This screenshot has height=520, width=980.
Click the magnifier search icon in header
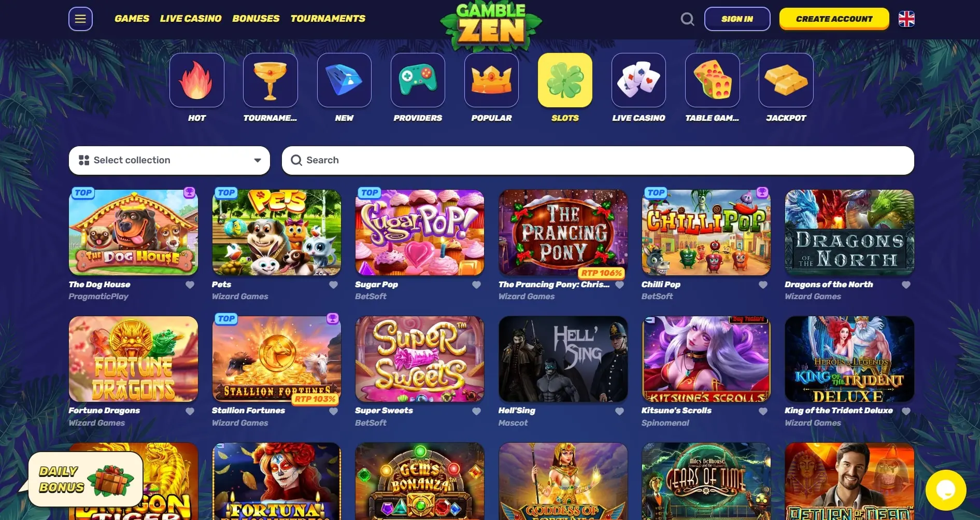tap(687, 19)
